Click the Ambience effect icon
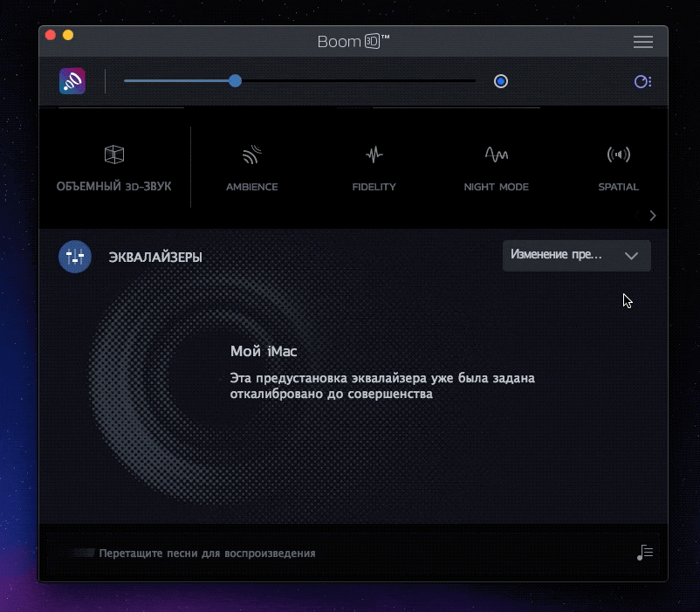The height and width of the screenshot is (612, 700). click(251, 155)
